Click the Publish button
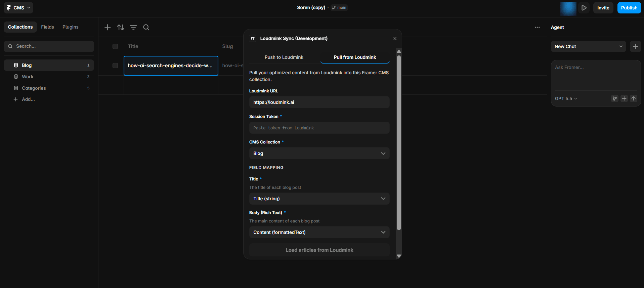Image resolution: width=644 pixels, height=288 pixels. (x=629, y=8)
